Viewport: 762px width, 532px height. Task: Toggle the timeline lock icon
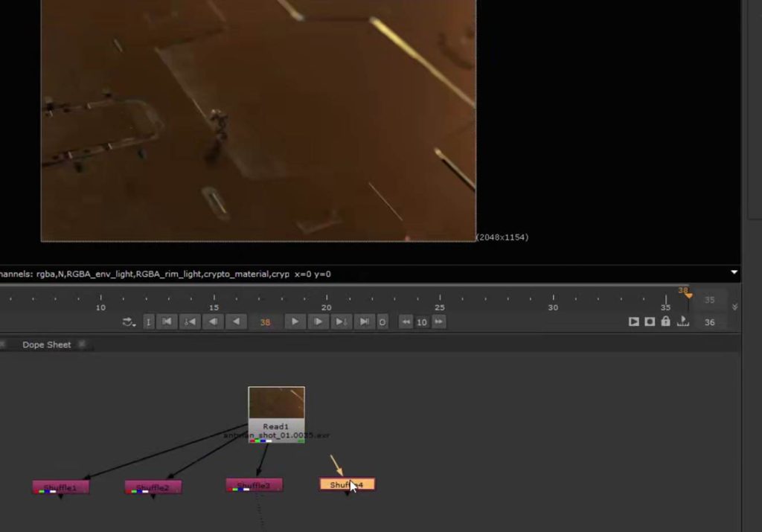tap(665, 321)
